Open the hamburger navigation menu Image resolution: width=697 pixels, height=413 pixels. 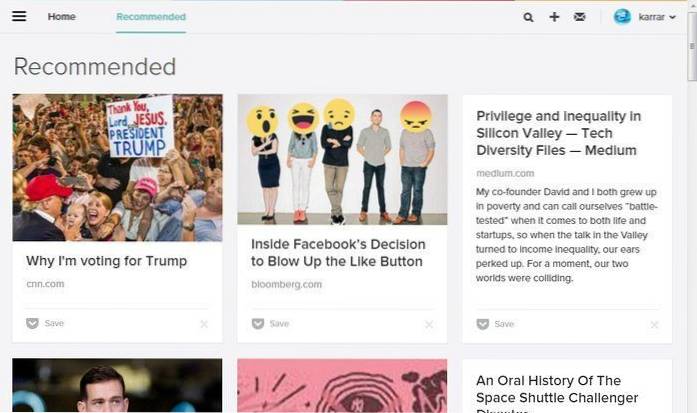coord(19,17)
